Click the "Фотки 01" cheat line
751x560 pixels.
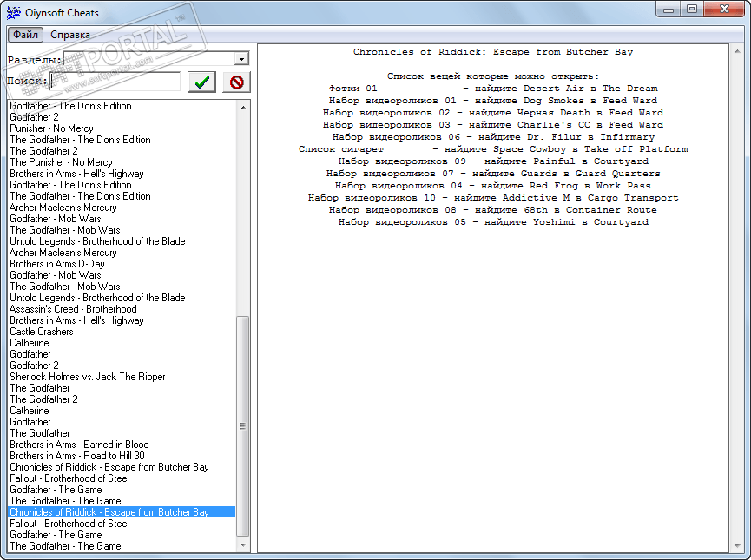pos(493,89)
